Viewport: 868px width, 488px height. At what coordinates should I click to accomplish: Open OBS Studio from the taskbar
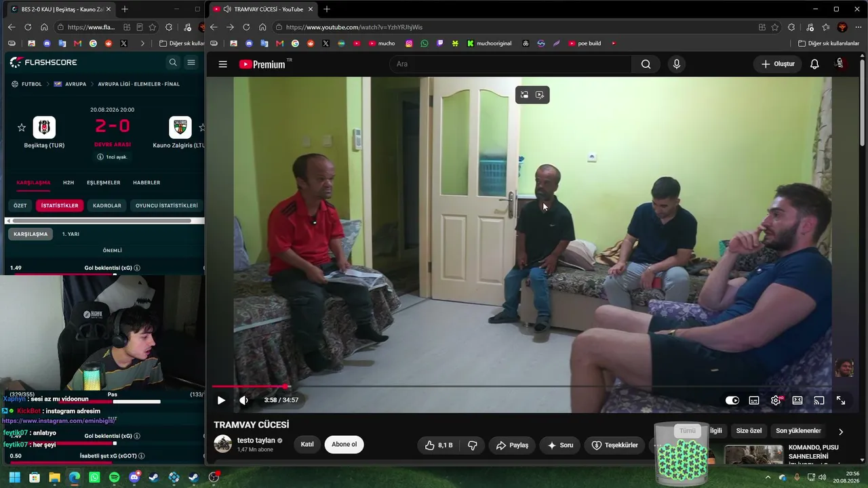(214, 477)
